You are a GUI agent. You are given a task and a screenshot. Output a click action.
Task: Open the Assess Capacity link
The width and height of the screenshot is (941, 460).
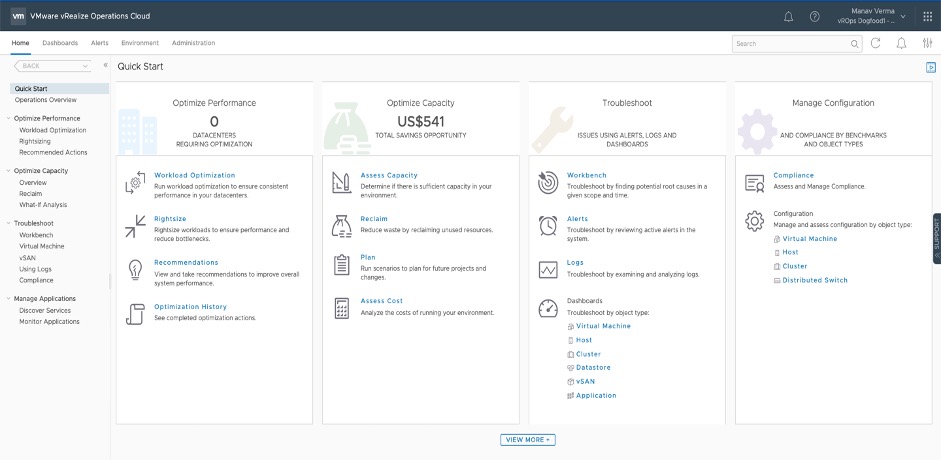coord(389,175)
